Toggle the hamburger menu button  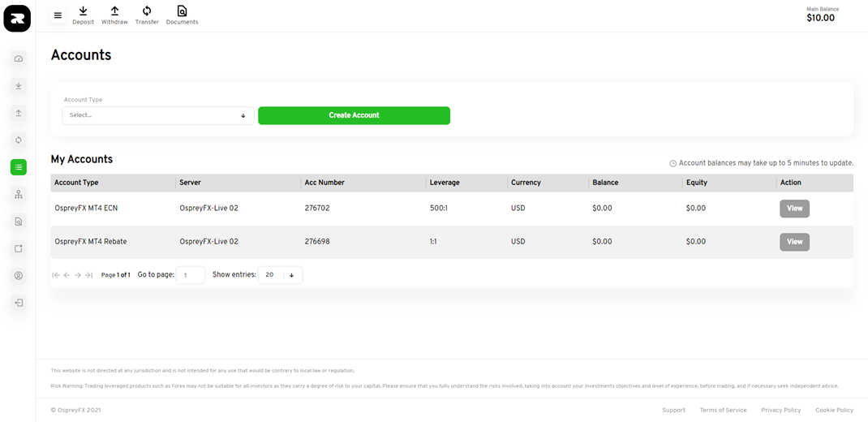coord(58,15)
